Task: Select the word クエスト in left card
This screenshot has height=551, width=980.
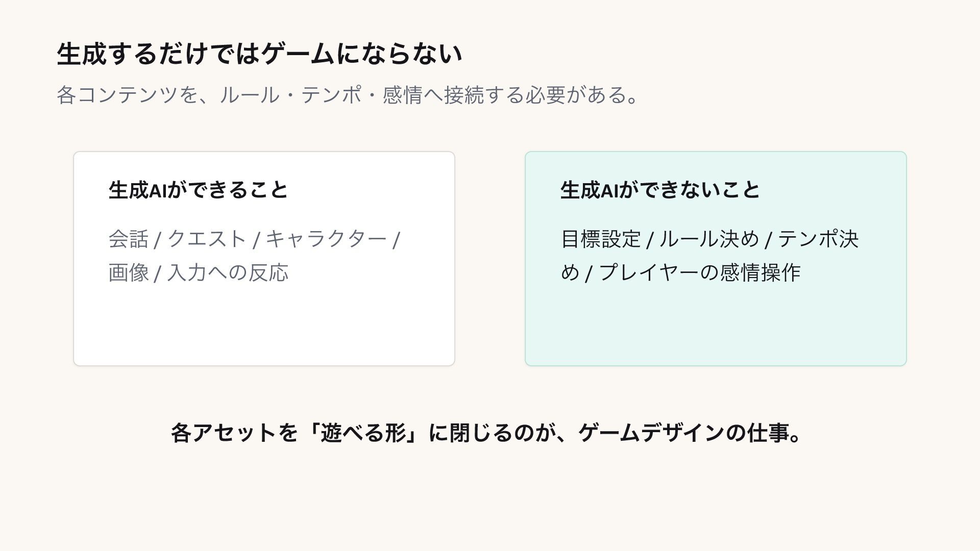Action: 207,239
